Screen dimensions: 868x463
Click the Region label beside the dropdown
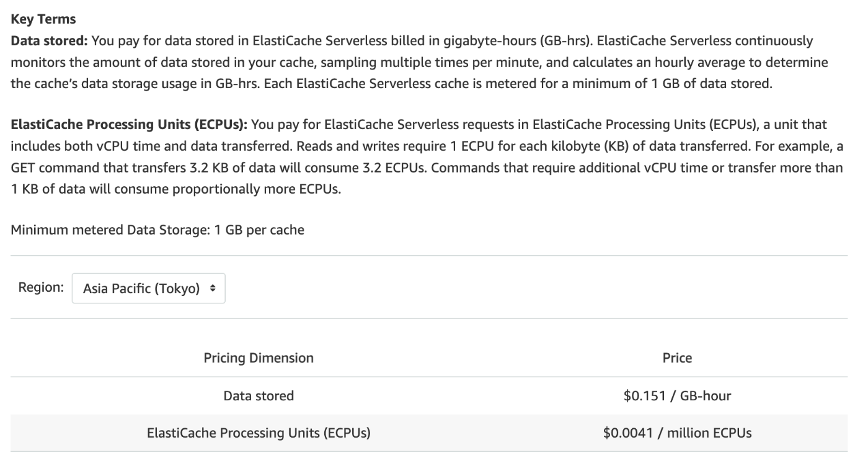coord(41,288)
